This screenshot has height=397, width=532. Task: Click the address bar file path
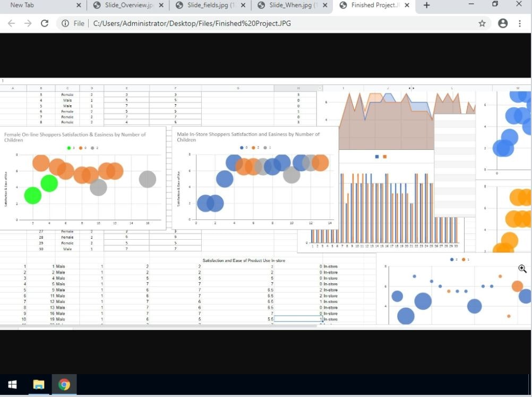coord(192,23)
